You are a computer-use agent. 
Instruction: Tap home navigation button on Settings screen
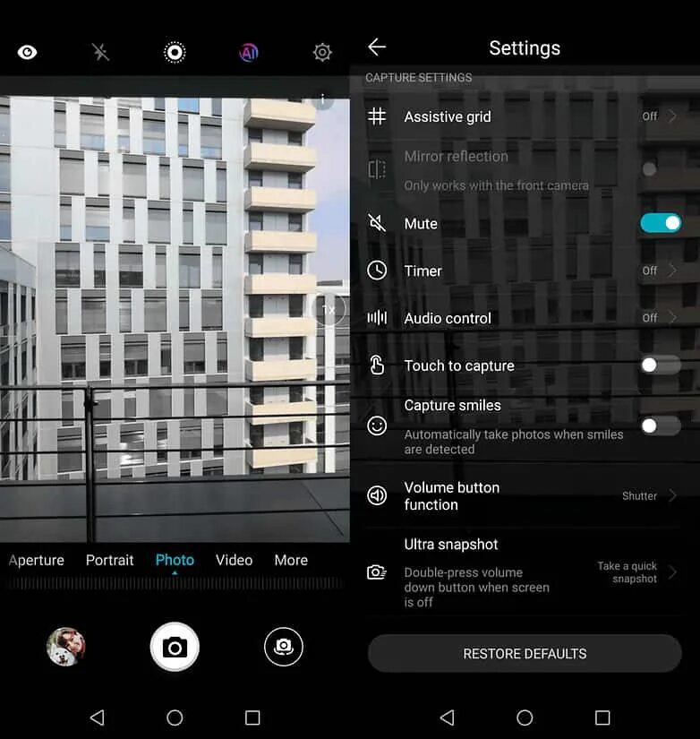[x=525, y=718]
